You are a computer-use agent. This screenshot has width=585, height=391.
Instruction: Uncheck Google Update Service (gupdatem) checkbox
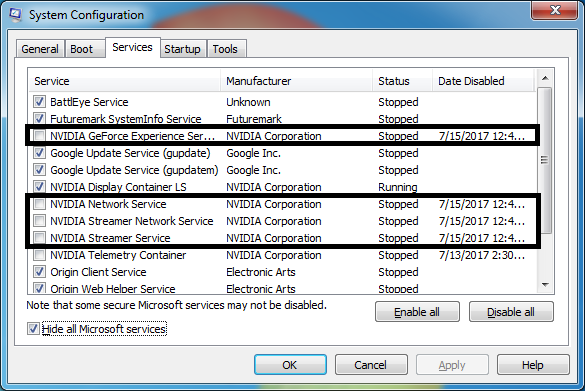[x=39, y=170]
